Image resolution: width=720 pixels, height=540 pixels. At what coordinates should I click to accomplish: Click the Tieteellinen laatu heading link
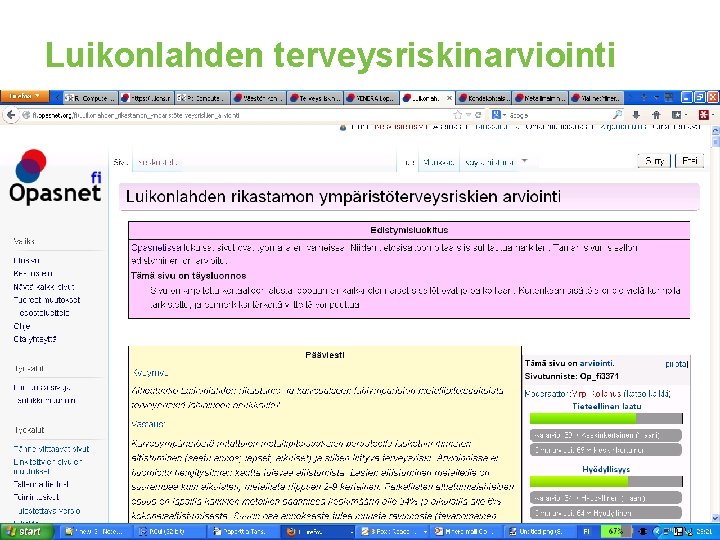pos(607,406)
